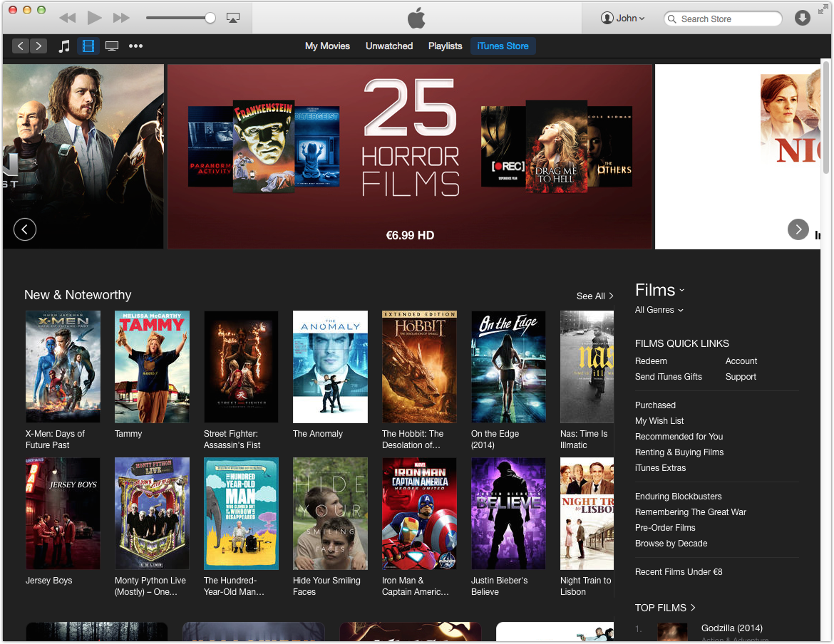The image size is (834, 644).
Task: Toggle full screen mode icon
Action: pos(823,9)
